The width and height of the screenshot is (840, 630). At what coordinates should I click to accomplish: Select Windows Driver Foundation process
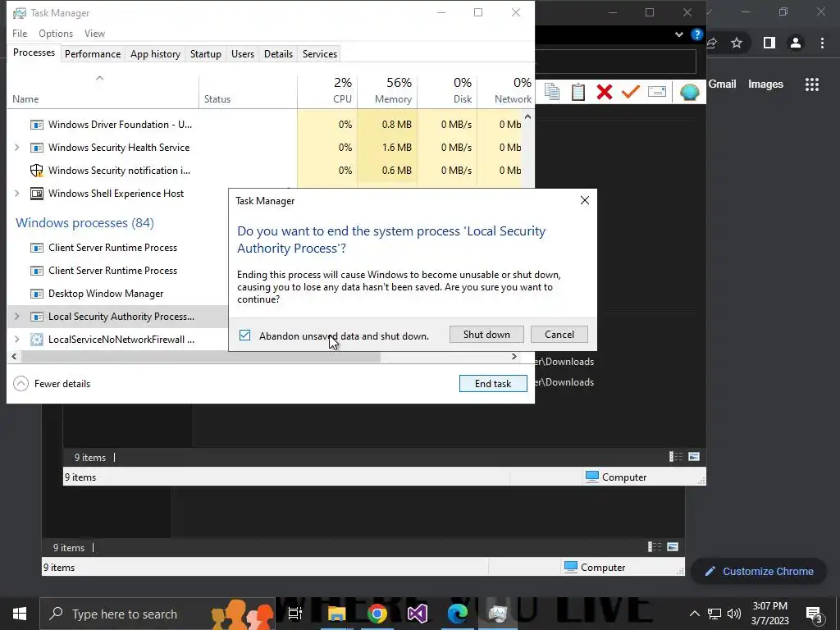pyautogui.click(x=120, y=125)
